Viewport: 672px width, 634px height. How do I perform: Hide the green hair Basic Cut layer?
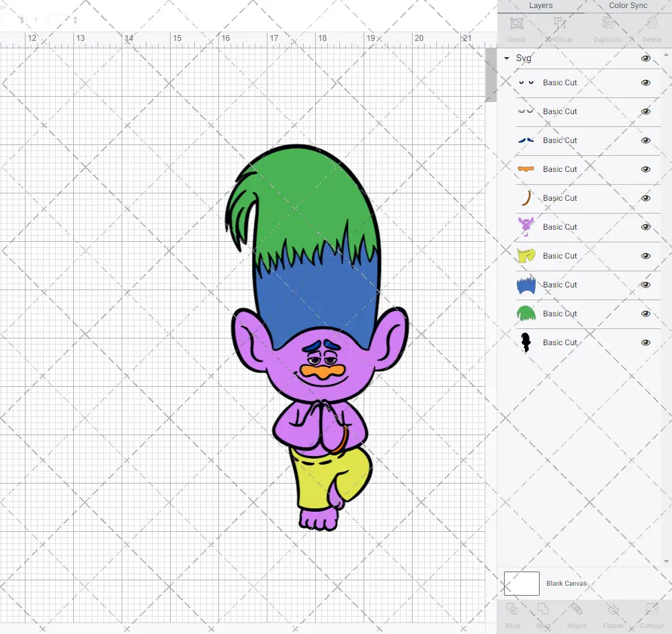645,314
